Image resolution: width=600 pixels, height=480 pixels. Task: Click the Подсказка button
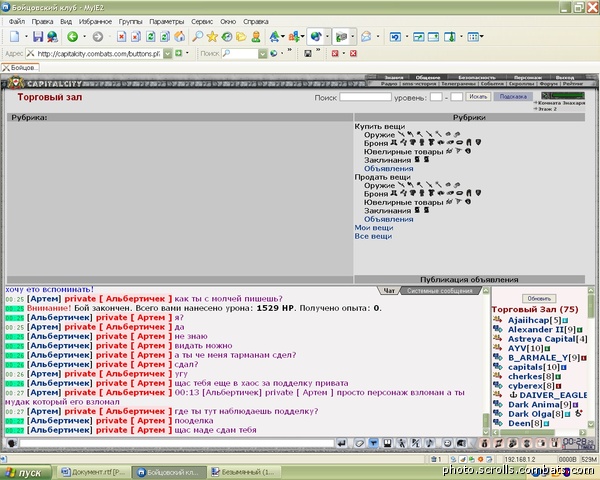click(x=513, y=97)
